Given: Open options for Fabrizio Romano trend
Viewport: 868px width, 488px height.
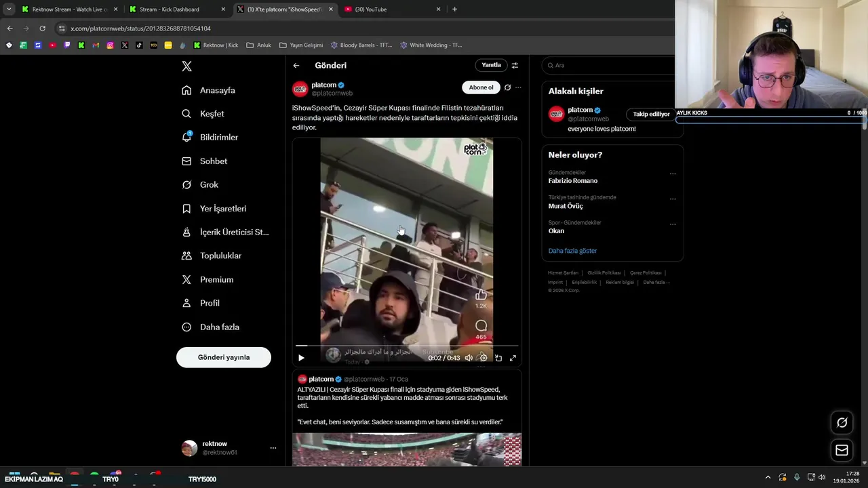Looking at the screenshot, I should (673, 174).
